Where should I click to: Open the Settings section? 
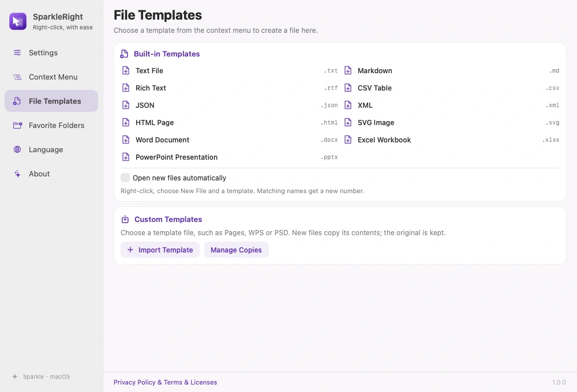point(51,52)
